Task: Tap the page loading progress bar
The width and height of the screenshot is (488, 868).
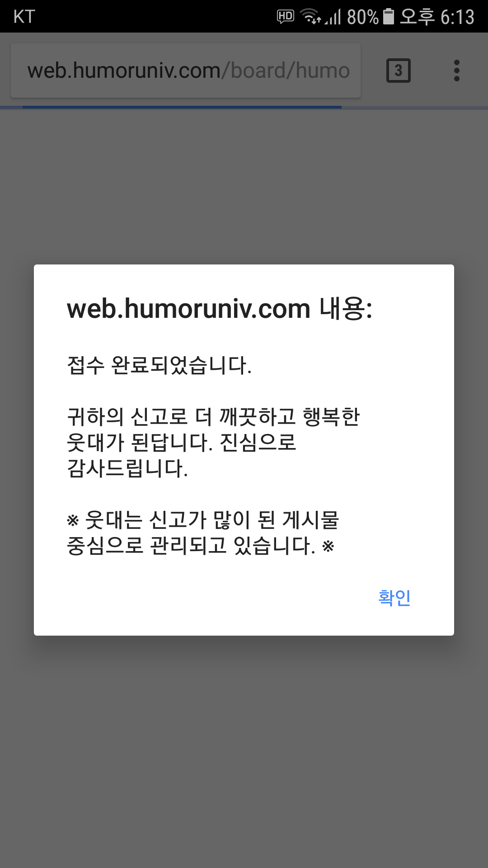Action: tap(244, 107)
